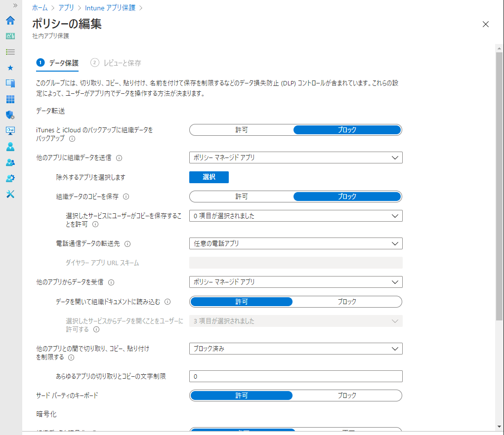The width and height of the screenshot is (504, 435).
Task: Click info icon for iTunes and iCloud backup
Action: coord(72,139)
